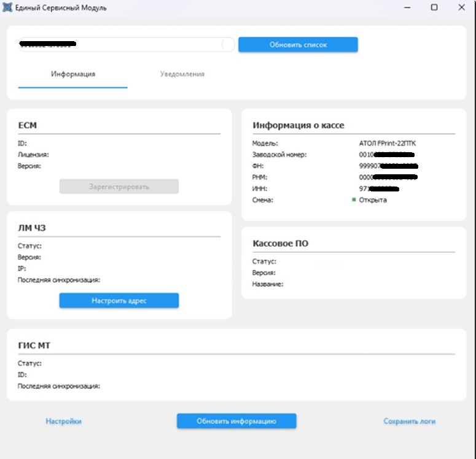Minimize the Единый Сервисный Модуль window

[407, 7]
